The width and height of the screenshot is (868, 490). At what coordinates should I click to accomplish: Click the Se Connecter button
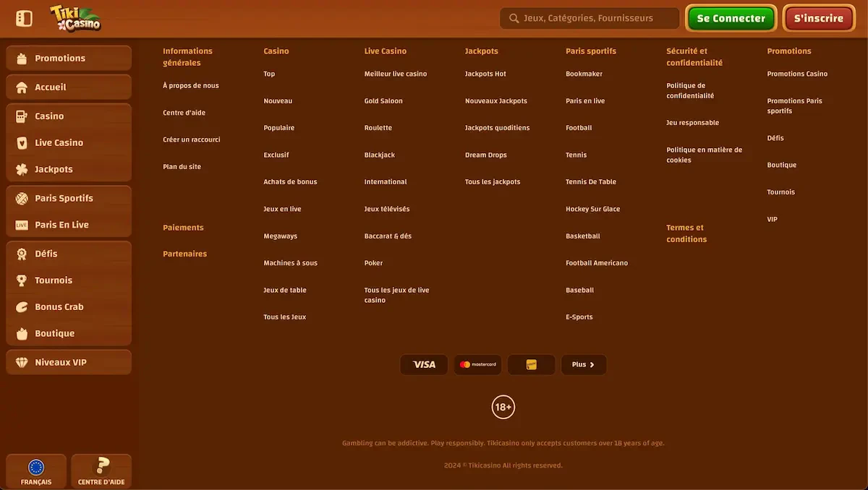pos(731,18)
